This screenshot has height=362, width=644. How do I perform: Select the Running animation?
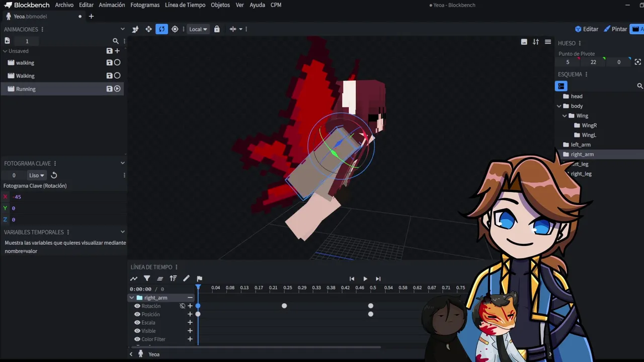click(63, 88)
